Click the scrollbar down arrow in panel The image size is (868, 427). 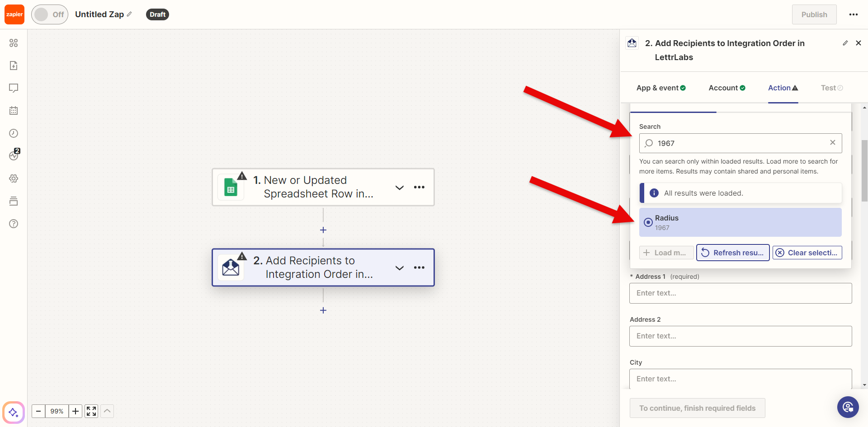coord(864,385)
